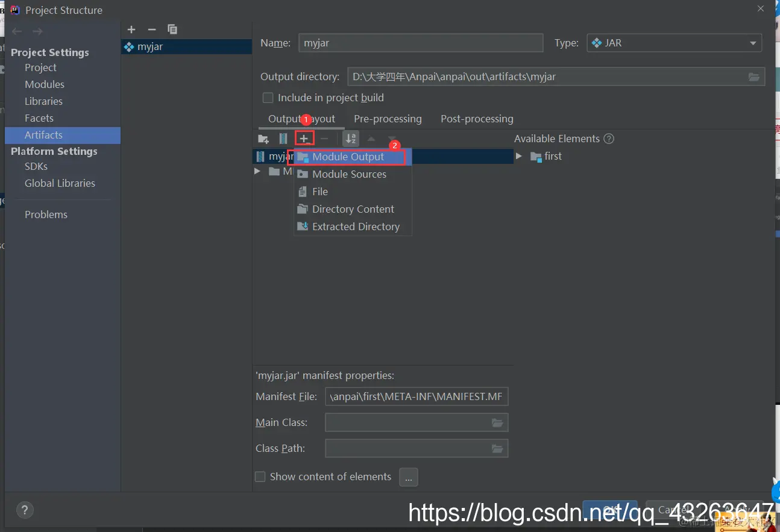Remove the selected artifact with minus icon

pyautogui.click(x=152, y=30)
